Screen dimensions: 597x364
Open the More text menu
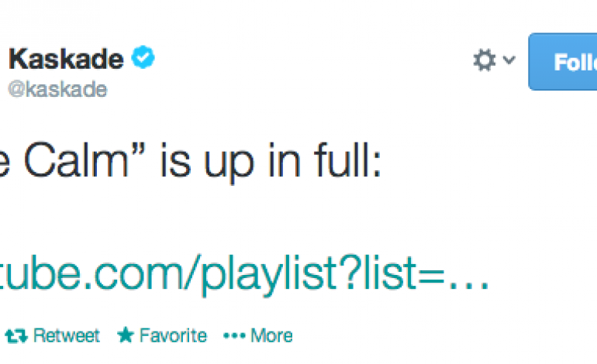[271, 335]
